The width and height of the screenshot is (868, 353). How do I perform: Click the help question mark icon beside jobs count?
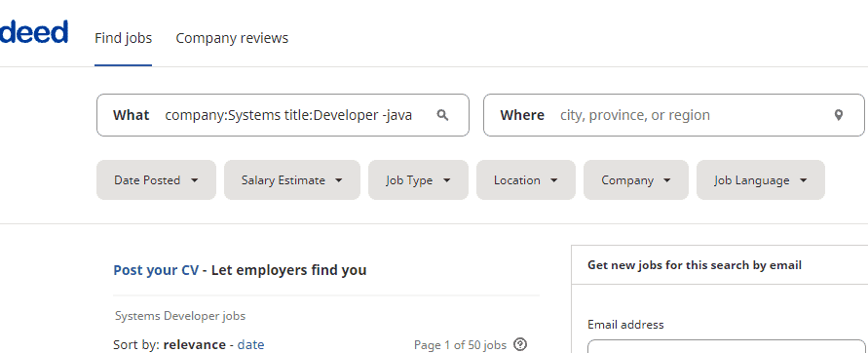[x=520, y=344]
